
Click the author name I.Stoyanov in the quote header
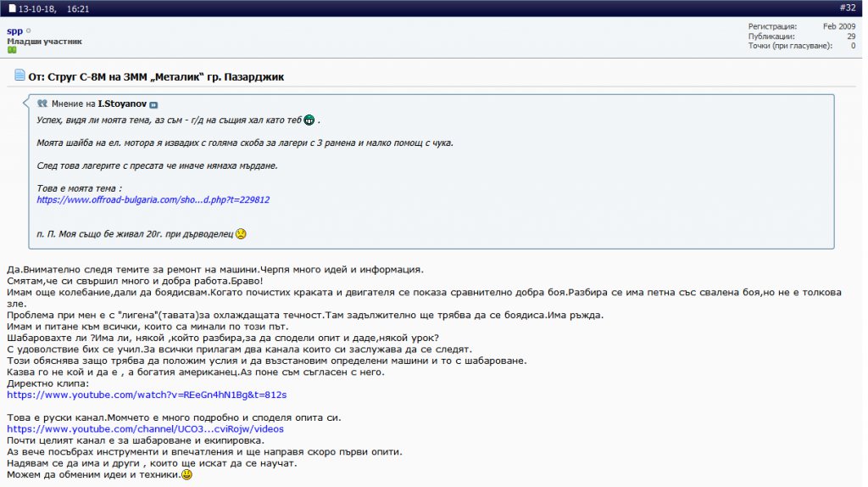pos(122,104)
